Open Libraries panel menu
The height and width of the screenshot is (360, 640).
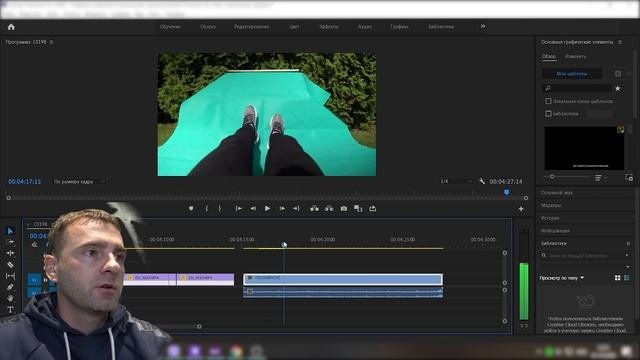coord(628,244)
